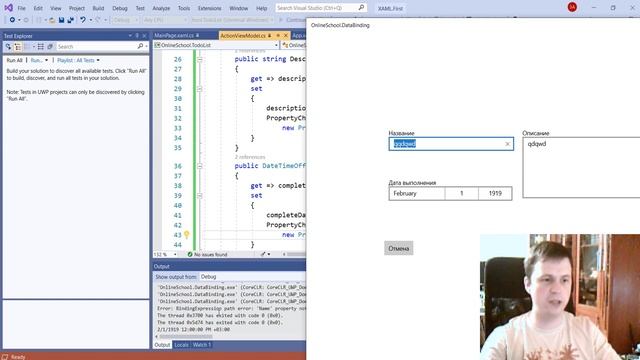Open the Analyze menu
640x360 pixels.
(161, 8)
